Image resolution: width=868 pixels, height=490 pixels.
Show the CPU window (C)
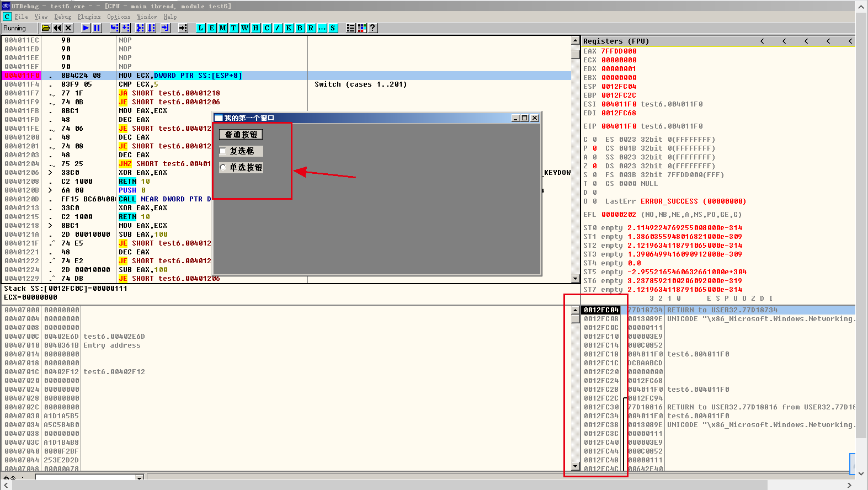coord(267,28)
